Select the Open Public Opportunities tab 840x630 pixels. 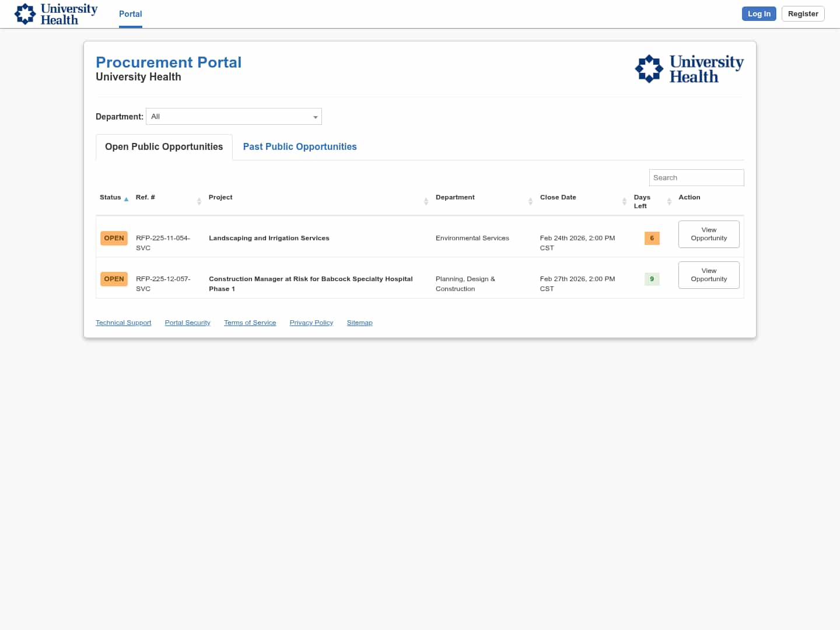[x=164, y=147]
